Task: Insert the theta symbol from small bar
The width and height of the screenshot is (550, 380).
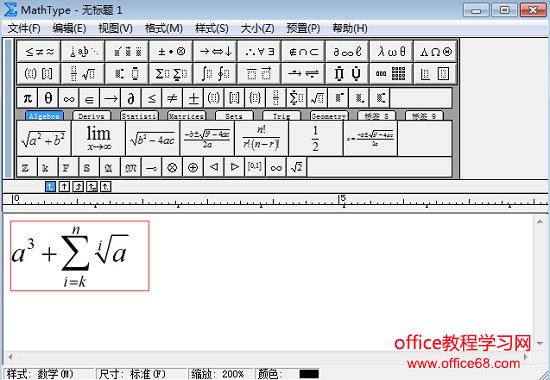Action: [x=48, y=98]
